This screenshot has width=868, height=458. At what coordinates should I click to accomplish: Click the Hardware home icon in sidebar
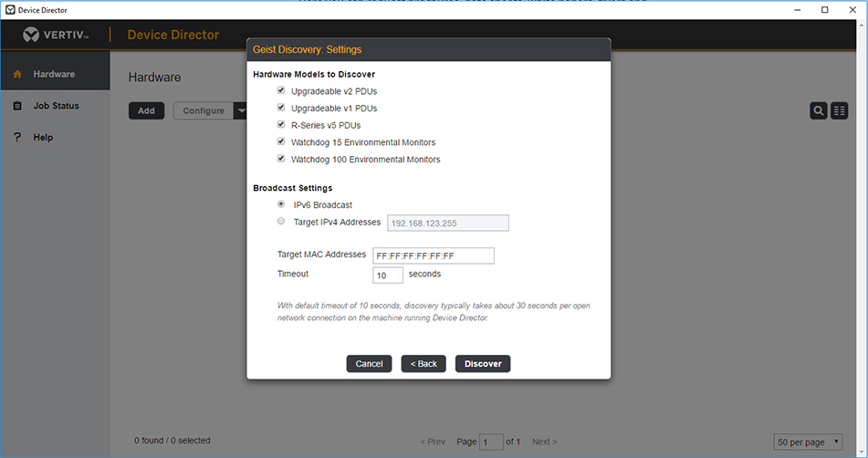[17, 74]
